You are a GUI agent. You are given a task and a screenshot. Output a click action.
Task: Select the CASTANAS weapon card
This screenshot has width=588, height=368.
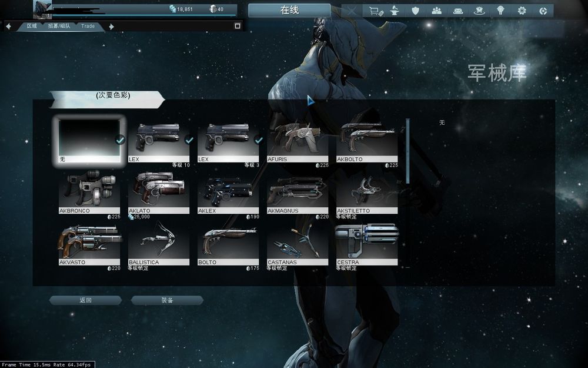tap(298, 244)
